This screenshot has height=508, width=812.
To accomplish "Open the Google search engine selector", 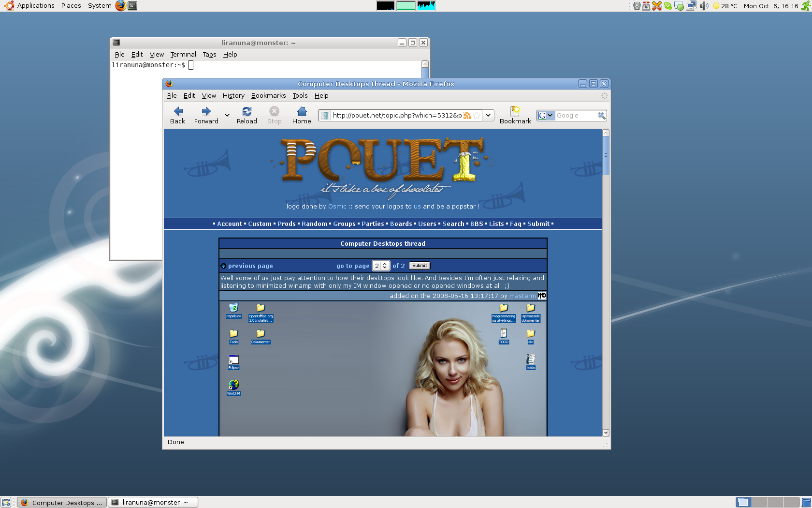I will [x=546, y=116].
